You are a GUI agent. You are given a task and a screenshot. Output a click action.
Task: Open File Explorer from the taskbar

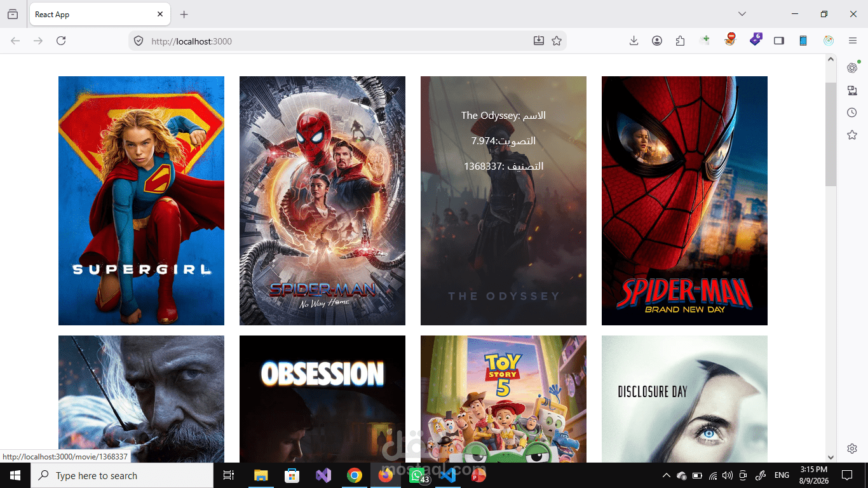click(x=261, y=475)
